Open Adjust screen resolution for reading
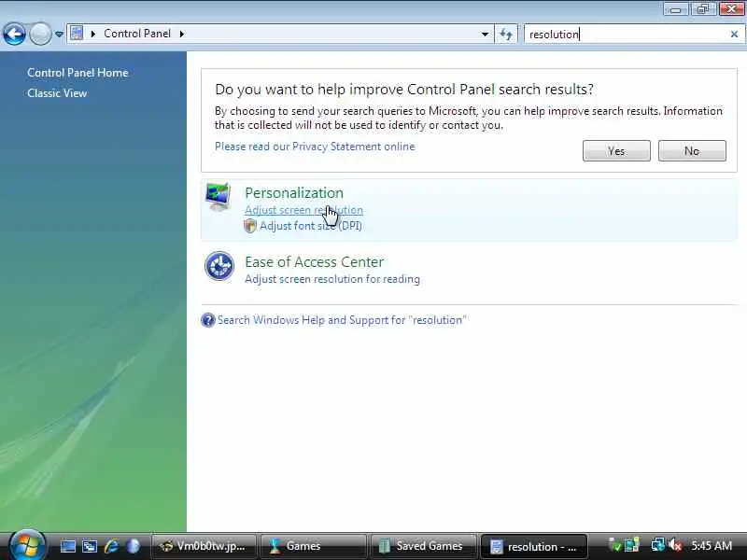This screenshot has height=560, width=747. tap(332, 279)
